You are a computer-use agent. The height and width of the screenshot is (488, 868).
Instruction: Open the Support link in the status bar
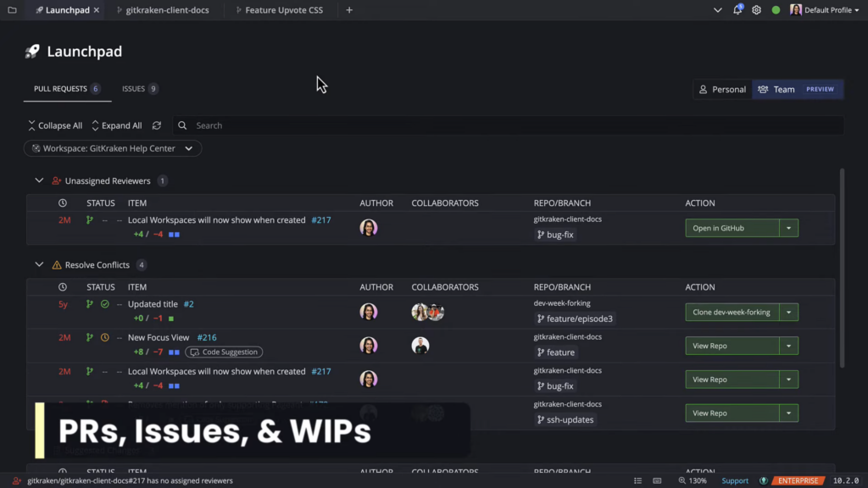click(735, 481)
